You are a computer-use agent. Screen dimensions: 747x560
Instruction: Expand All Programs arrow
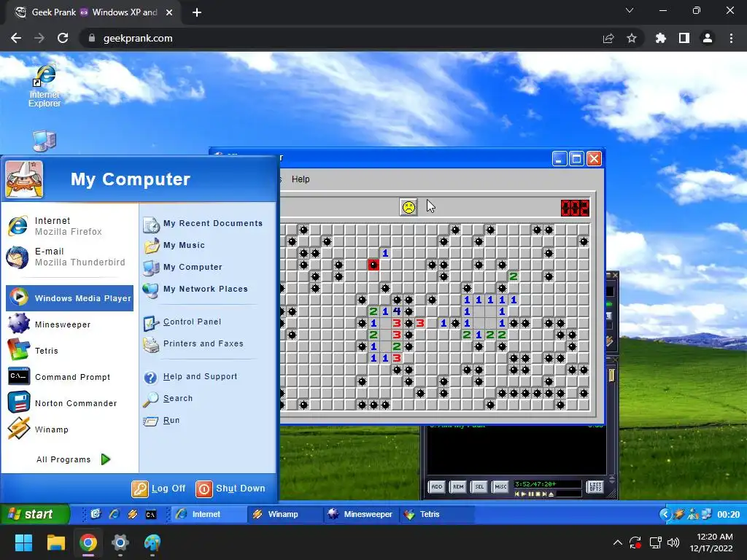point(106,459)
